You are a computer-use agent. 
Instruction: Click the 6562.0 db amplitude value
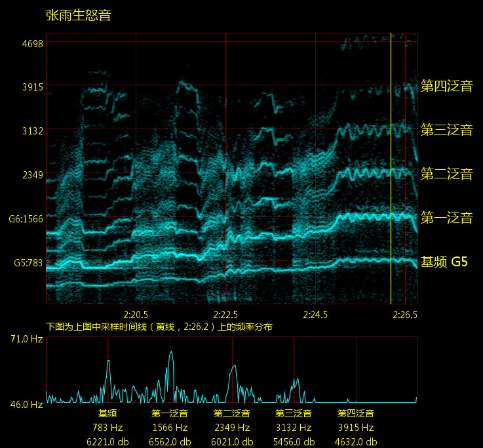click(170, 441)
